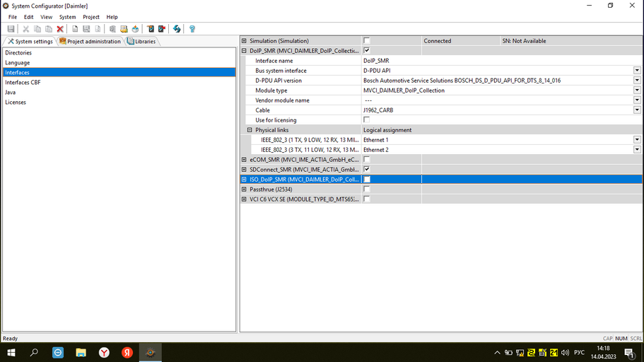Uncheck the DoIP_SMR interface checkbox
The image size is (644, 362).
coord(367,50)
